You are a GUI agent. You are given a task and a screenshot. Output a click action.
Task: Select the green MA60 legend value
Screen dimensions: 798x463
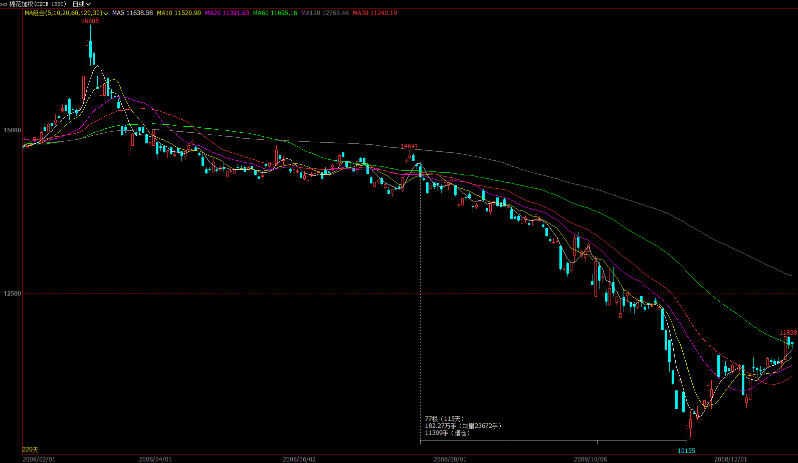(275, 13)
